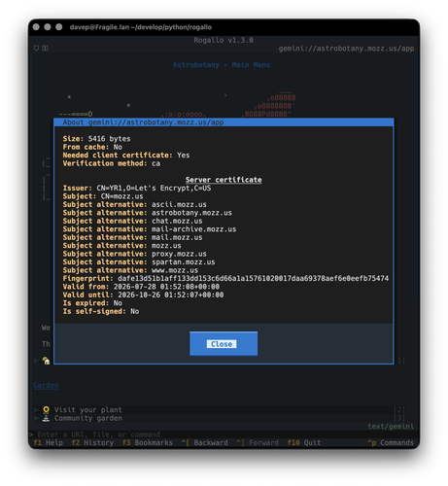The image size is (448, 486).
Task: Click f3 Bookmarks in footer
Action: click(x=148, y=442)
